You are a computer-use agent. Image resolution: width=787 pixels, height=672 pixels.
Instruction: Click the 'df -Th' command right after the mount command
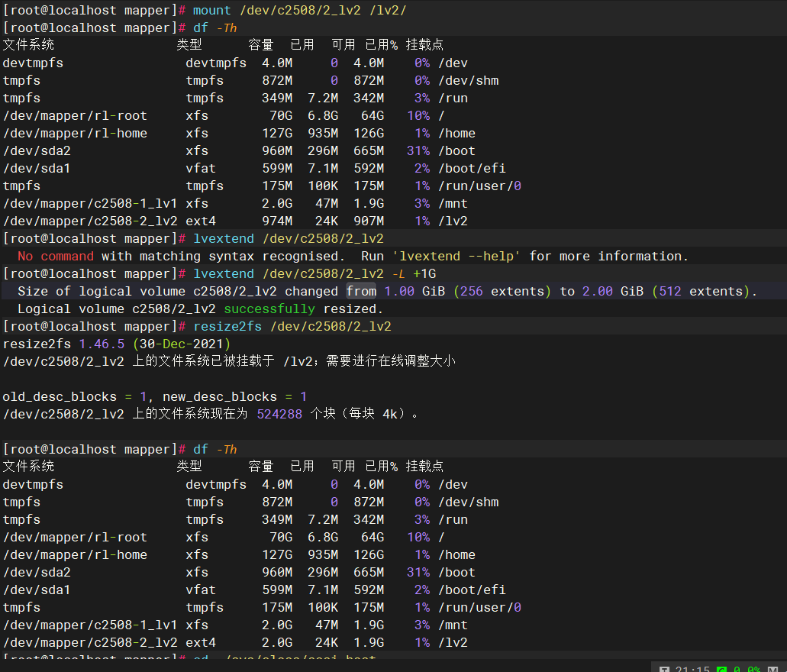pos(214,28)
